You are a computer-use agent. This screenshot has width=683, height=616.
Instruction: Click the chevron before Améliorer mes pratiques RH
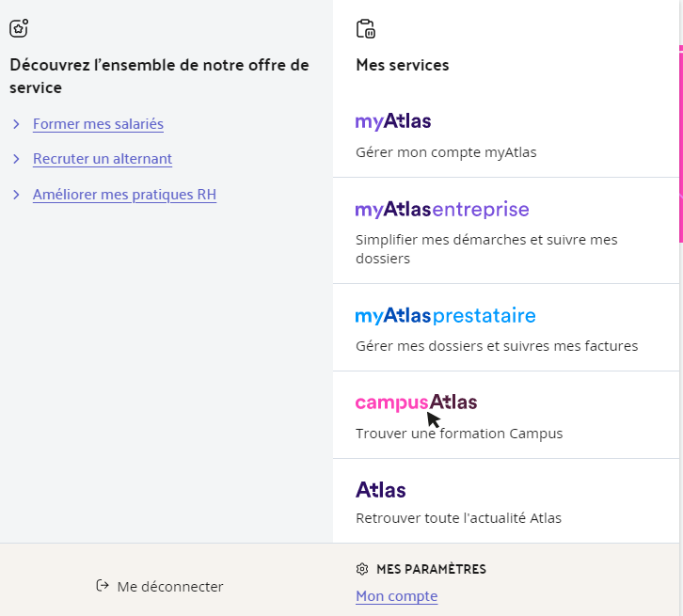coord(16,195)
